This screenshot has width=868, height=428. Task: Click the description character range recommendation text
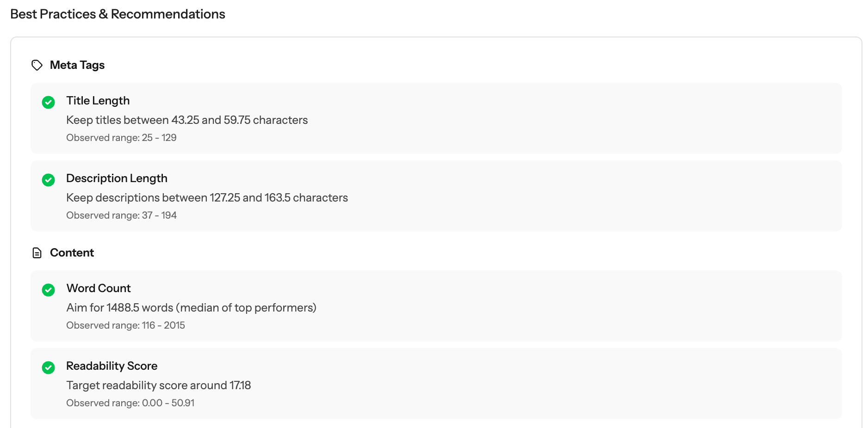coord(207,198)
